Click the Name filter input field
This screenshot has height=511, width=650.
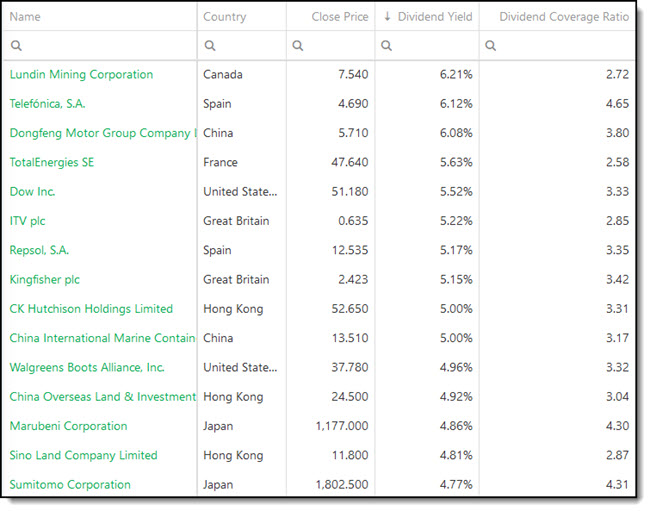(x=99, y=46)
